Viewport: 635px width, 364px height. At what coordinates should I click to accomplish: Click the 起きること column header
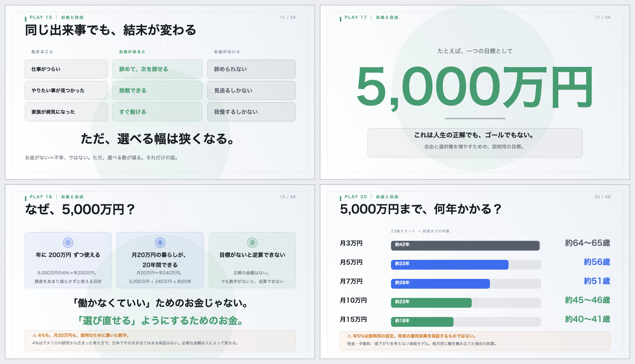coord(42,52)
